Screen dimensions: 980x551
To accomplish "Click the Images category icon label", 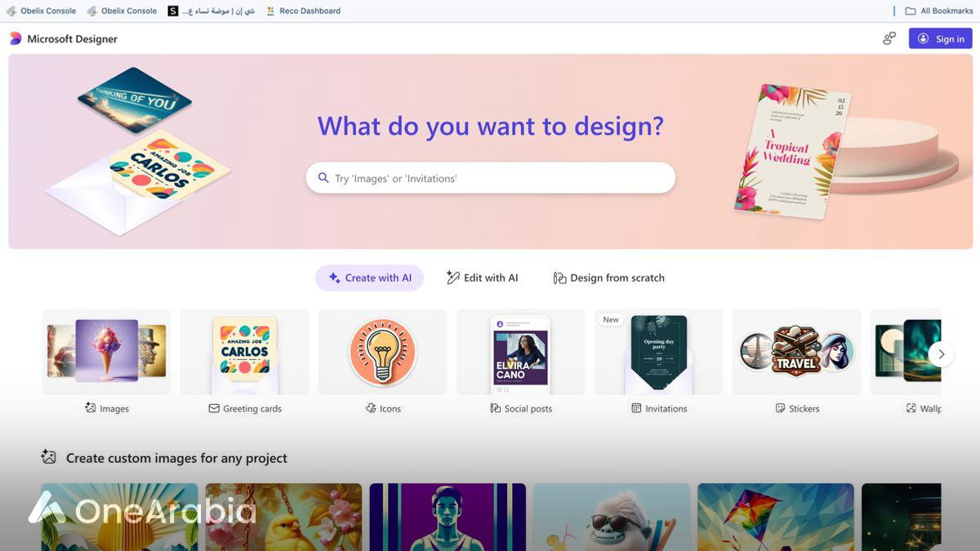I will click(91, 408).
